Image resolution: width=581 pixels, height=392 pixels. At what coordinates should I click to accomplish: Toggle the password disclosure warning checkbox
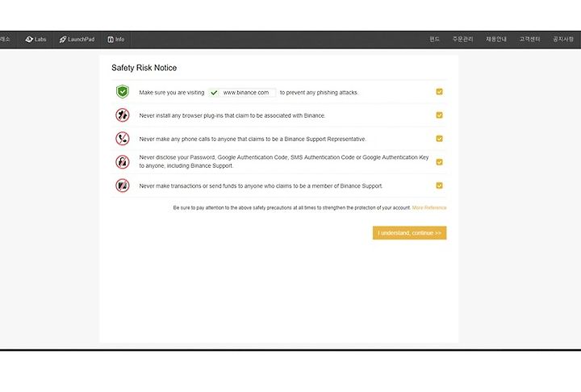pyautogui.click(x=439, y=162)
